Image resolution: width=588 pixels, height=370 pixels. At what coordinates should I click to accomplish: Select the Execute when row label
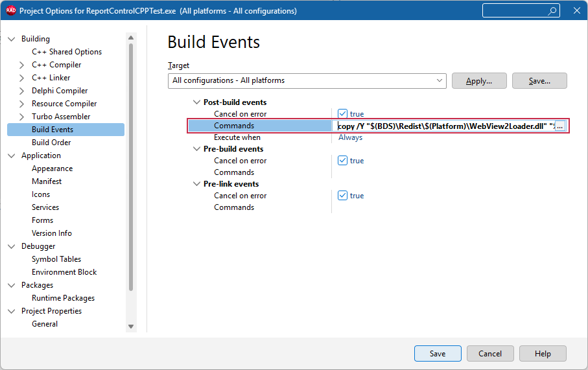tap(237, 137)
